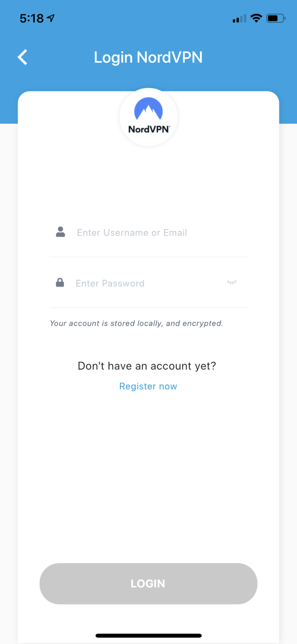Click the divider line below password field
This screenshot has height=644, width=297.
point(148,308)
